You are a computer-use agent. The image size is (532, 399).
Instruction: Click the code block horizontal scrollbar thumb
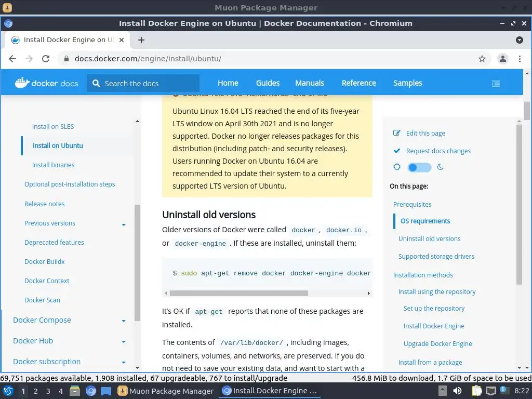pos(239,293)
